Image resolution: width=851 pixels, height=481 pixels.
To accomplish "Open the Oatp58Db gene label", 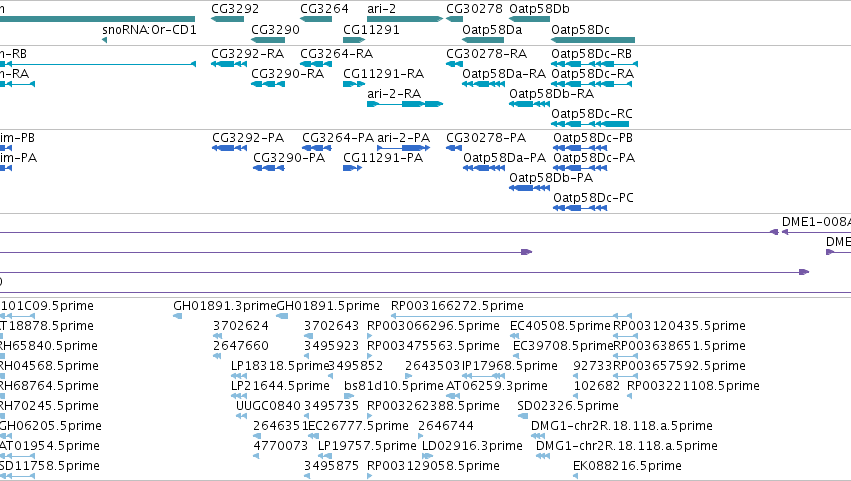I will click(x=539, y=9).
